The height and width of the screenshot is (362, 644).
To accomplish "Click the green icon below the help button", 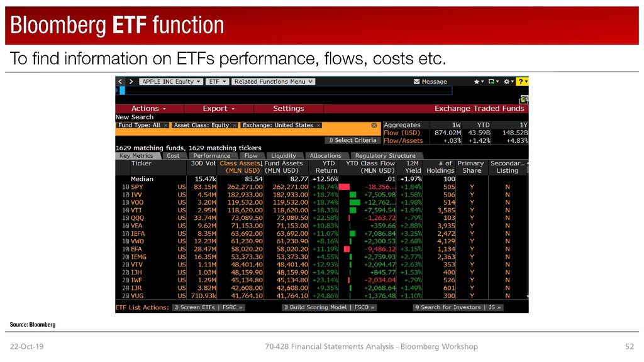I will pyautogui.click(x=524, y=99).
